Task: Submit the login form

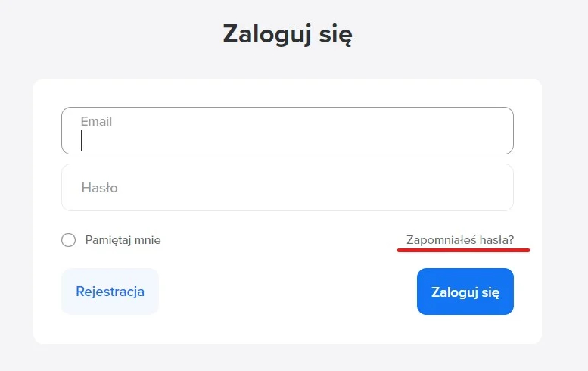Action: tap(465, 291)
